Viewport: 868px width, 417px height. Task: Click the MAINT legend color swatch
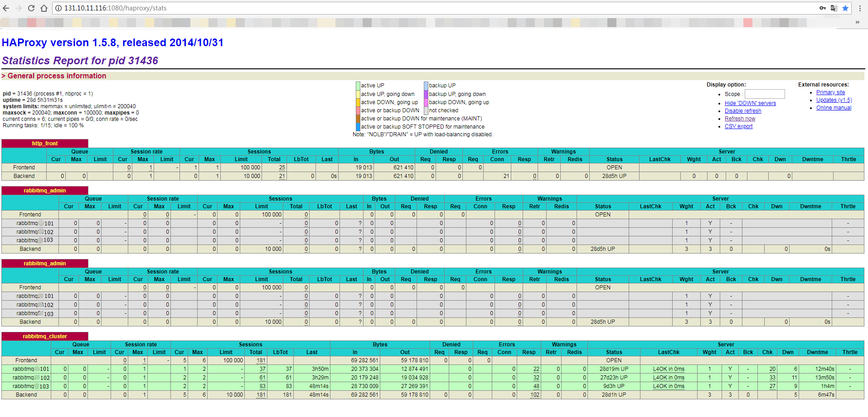(358, 119)
